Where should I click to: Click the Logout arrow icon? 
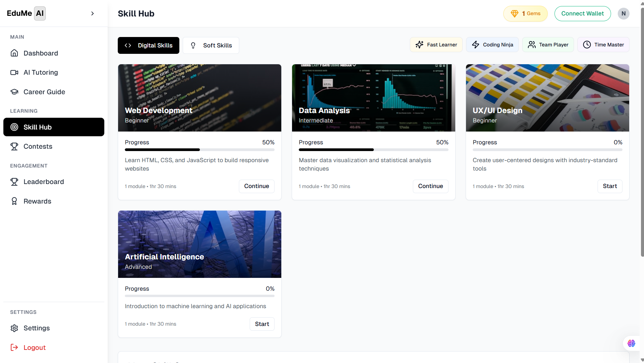click(14, 348)
